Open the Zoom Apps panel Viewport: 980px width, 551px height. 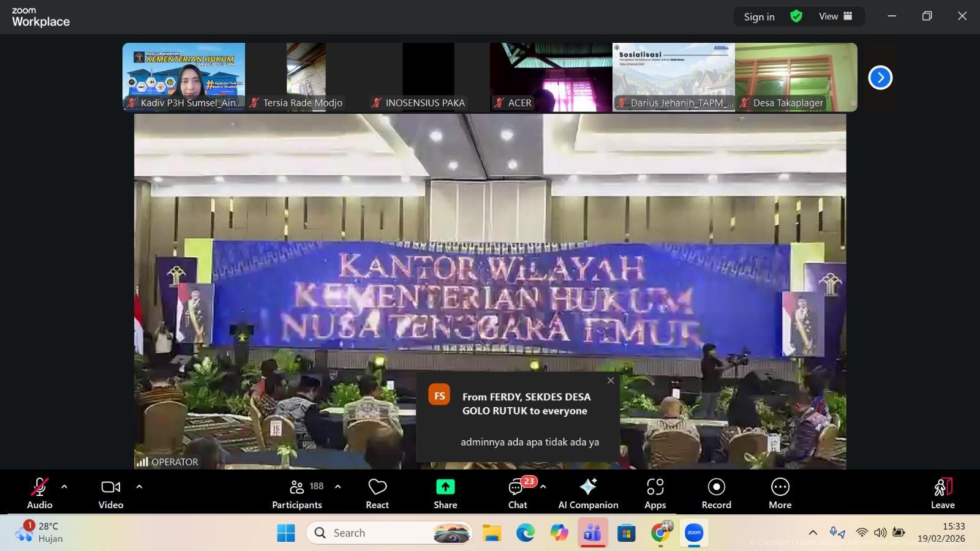655,493
